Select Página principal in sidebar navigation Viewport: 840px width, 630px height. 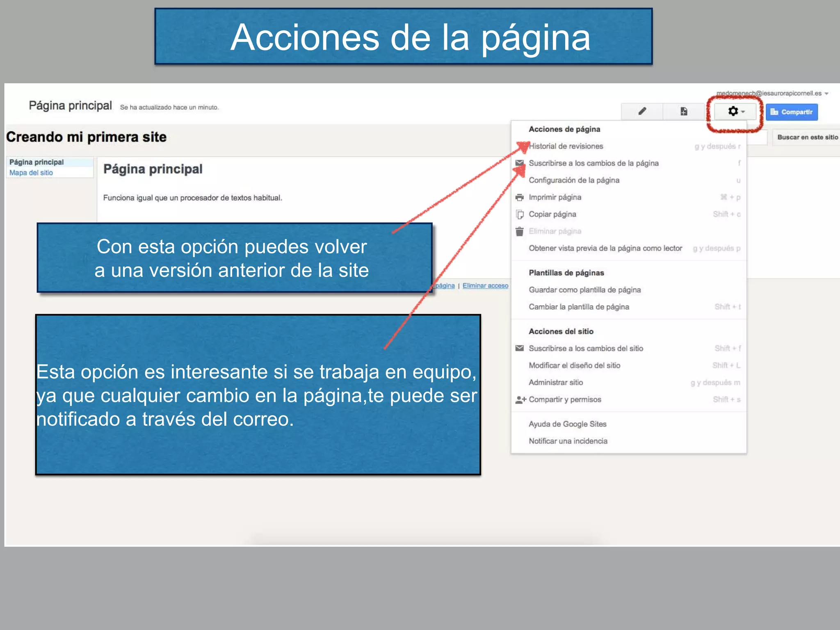coord(37,162)
